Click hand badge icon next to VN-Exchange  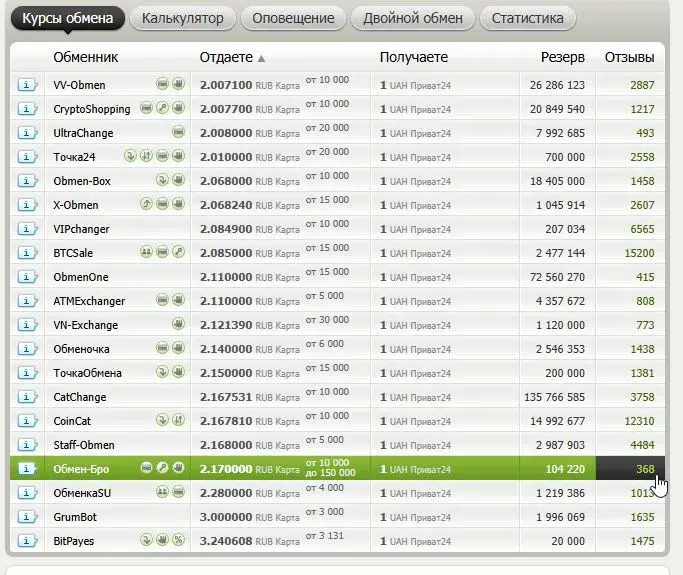click(x=178, y=324)
